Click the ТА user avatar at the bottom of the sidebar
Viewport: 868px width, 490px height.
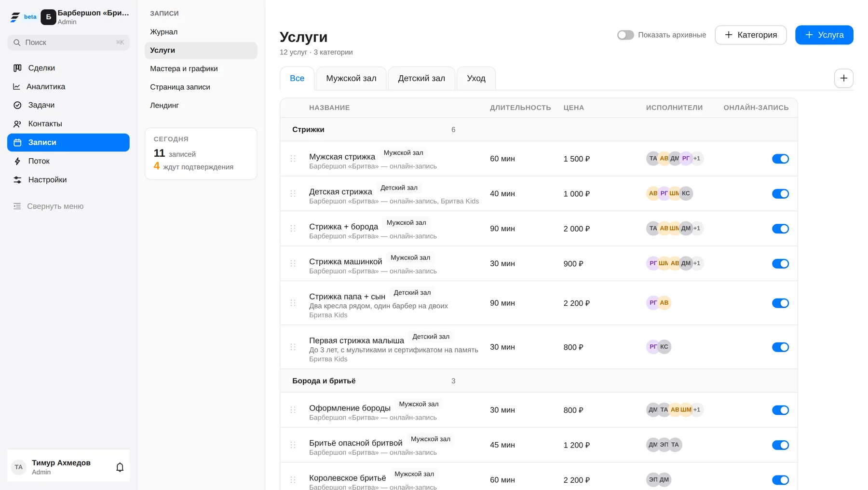click(x=18, y=467)
